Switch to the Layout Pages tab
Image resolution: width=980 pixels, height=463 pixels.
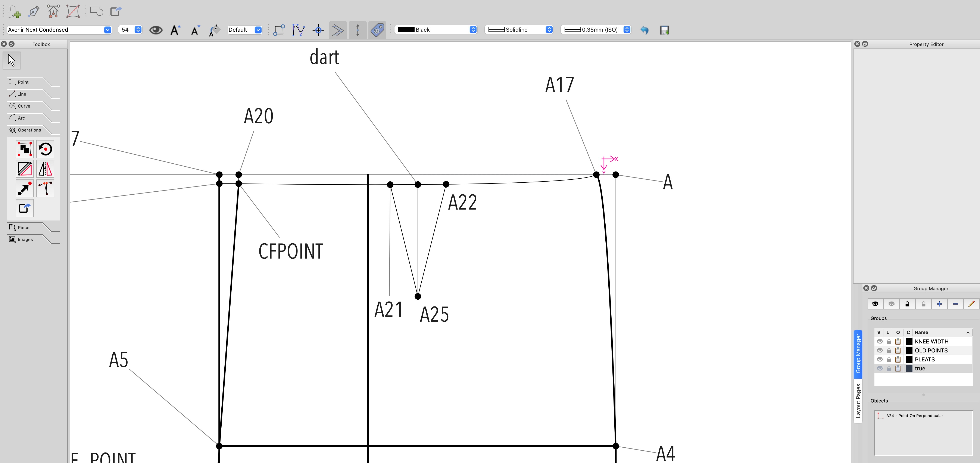coord(858,401)
